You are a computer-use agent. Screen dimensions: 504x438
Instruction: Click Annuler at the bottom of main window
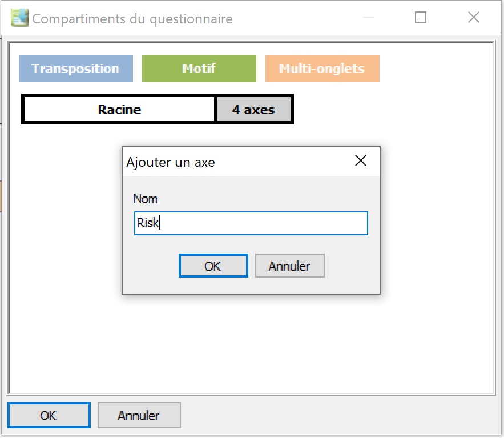tap(139, 415)
